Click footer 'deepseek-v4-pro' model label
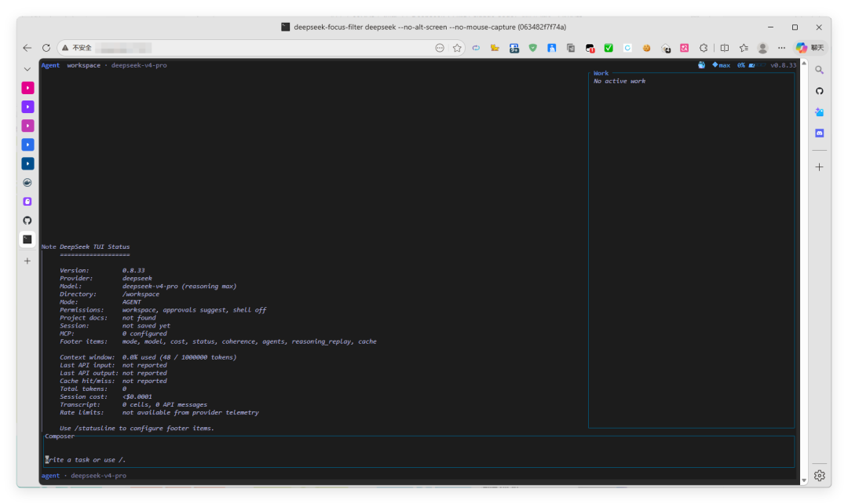The width and height of the screenshot is (848, 504). 98,476
